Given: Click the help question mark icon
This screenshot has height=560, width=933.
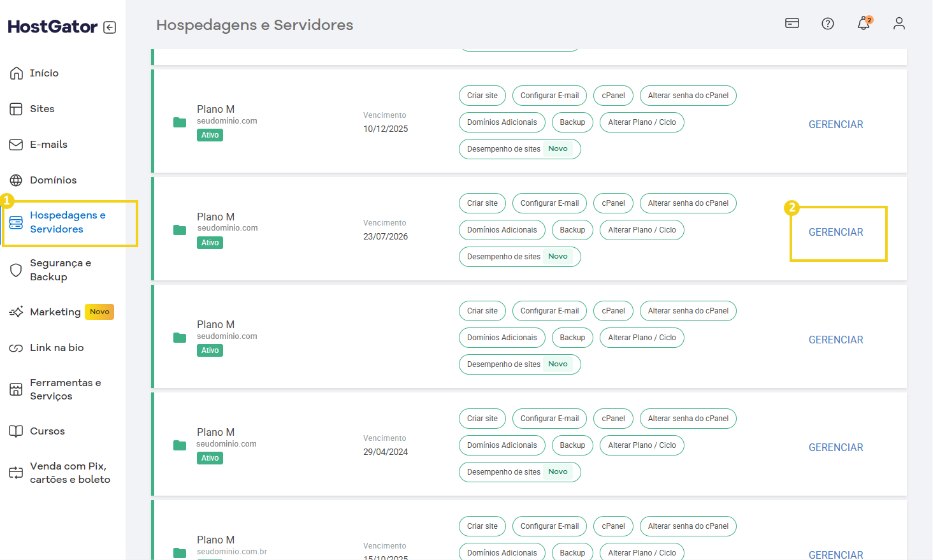Looking at the screenshot, I should [827, 24].
